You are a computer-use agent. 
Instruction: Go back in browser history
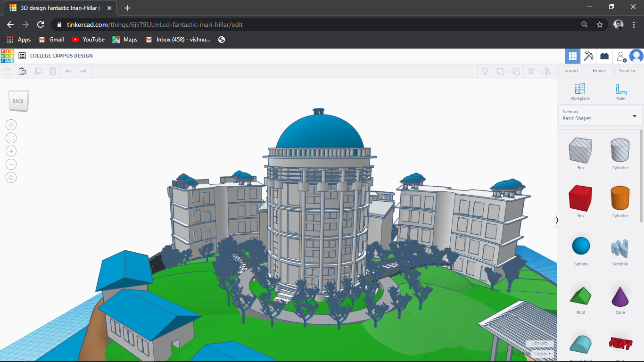coord(10,25)
